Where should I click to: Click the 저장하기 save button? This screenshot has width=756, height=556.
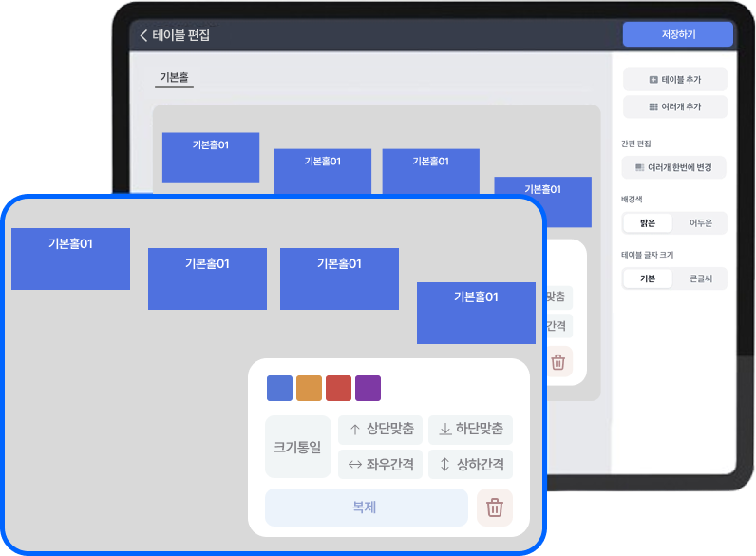[678, 34]
